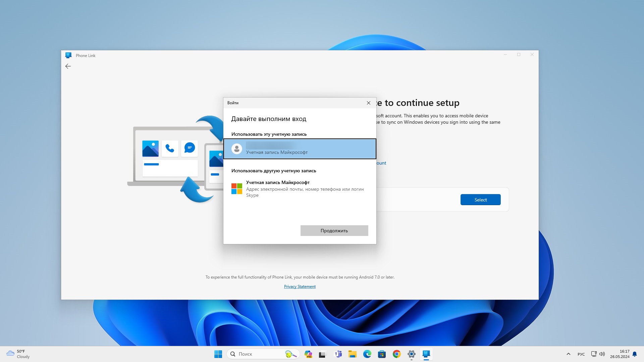Click the Phone Link app icon in taskbar

pos(426,354)
